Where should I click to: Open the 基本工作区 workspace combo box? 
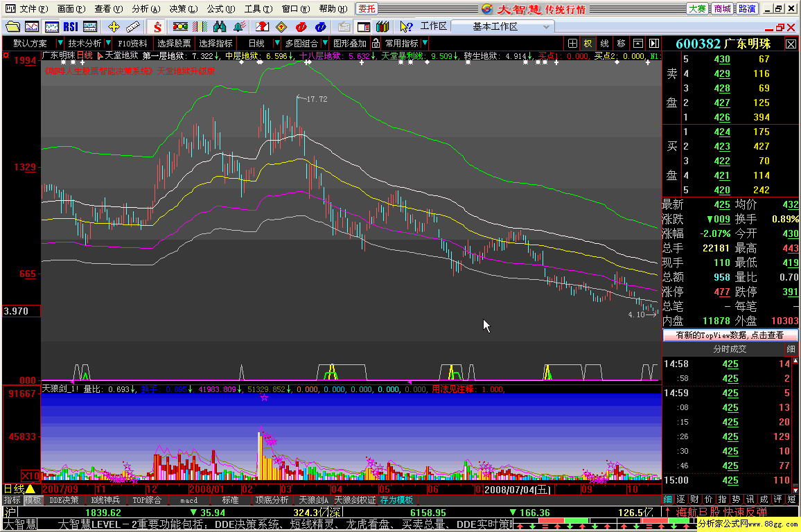(x=502, y=26)
